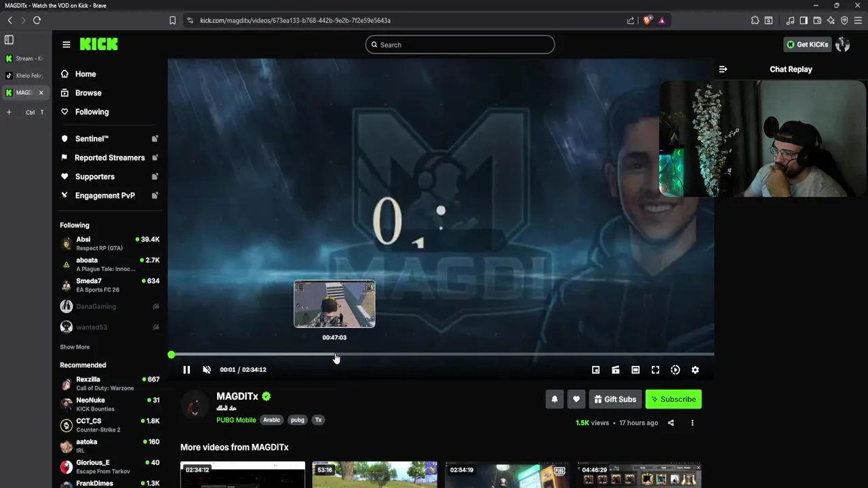Toggle theater mode for the player
The height and width of the screenshot is (488, 868).
pyautogui.click(x=635, y=370)
